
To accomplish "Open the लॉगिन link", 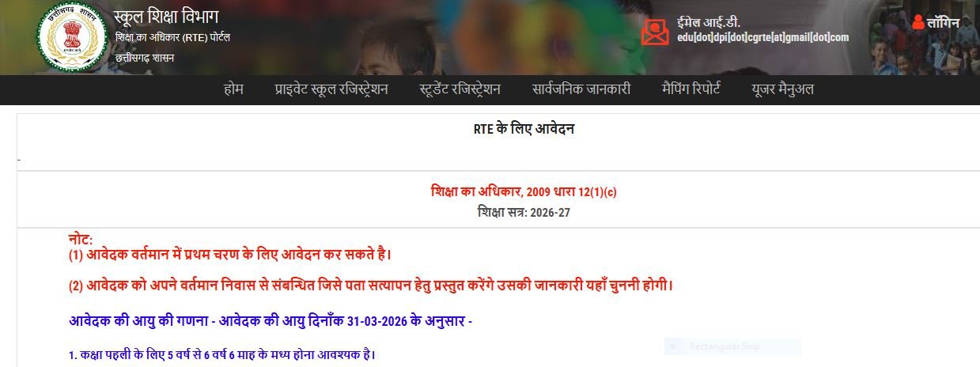I will [x=943, y=23].
